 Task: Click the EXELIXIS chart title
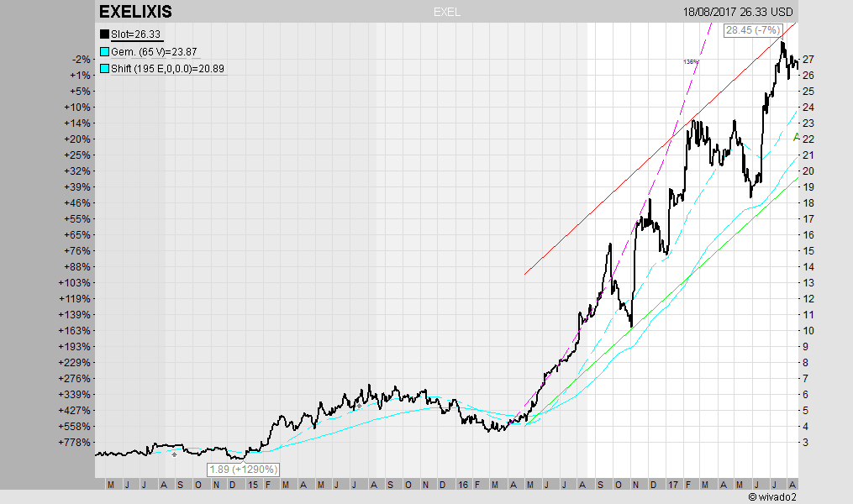tap(135, 12)
